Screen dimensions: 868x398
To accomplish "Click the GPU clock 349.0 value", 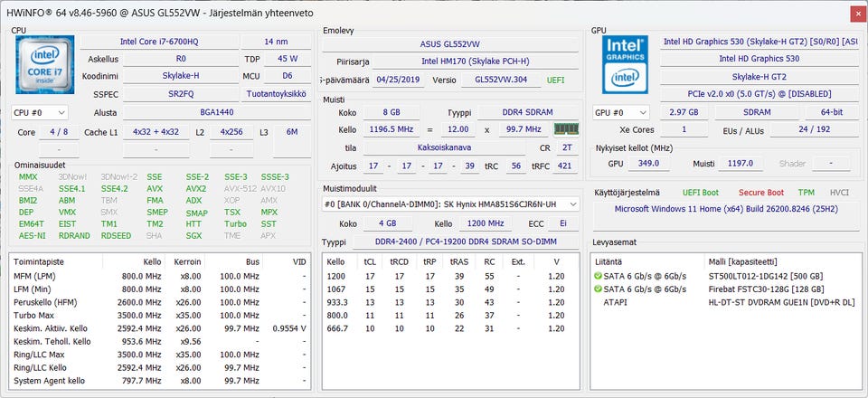I will click(649, 164).
